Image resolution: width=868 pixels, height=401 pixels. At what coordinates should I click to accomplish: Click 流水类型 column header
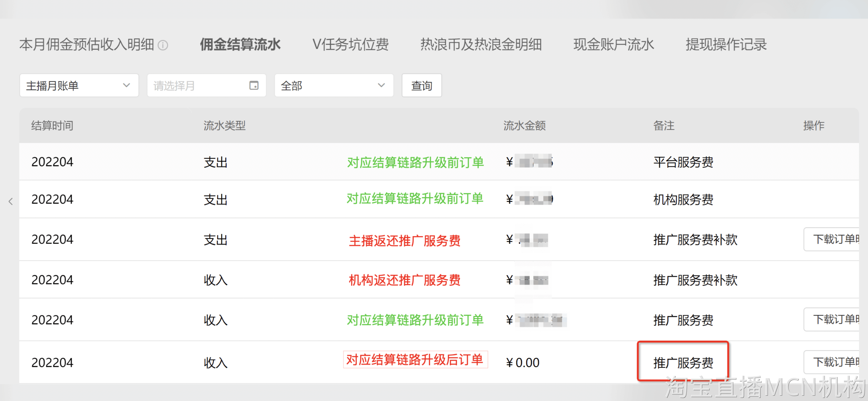click(224, 126)
